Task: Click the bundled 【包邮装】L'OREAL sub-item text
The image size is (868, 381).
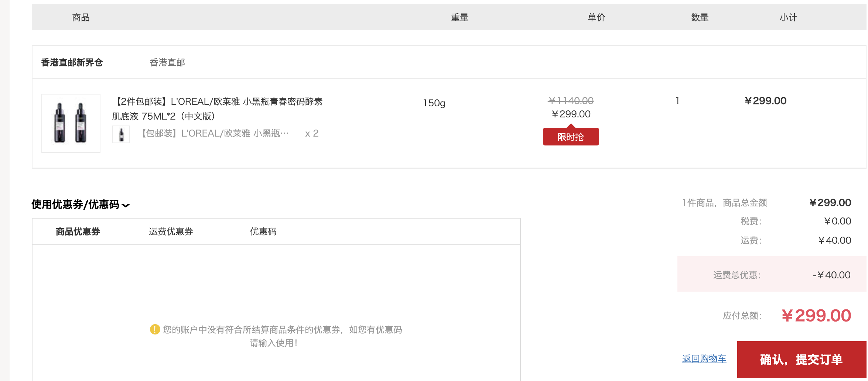Action: [x=214, y=133]
